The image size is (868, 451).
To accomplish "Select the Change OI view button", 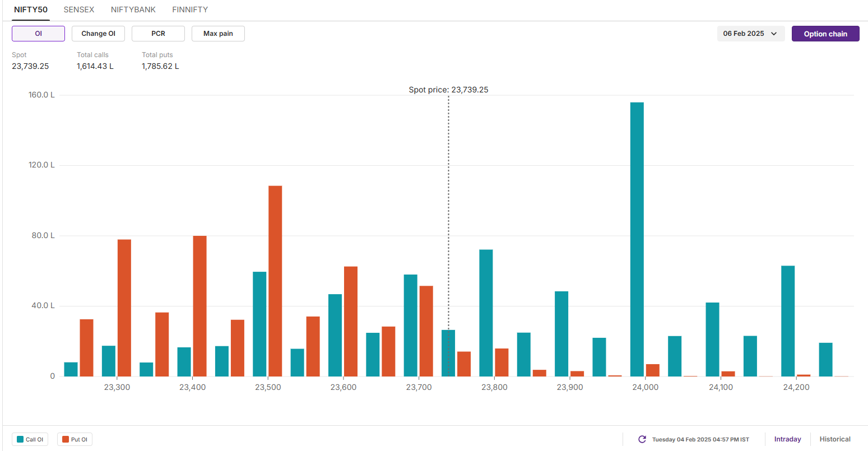I will pyautogui.click(x=98, y=34).
